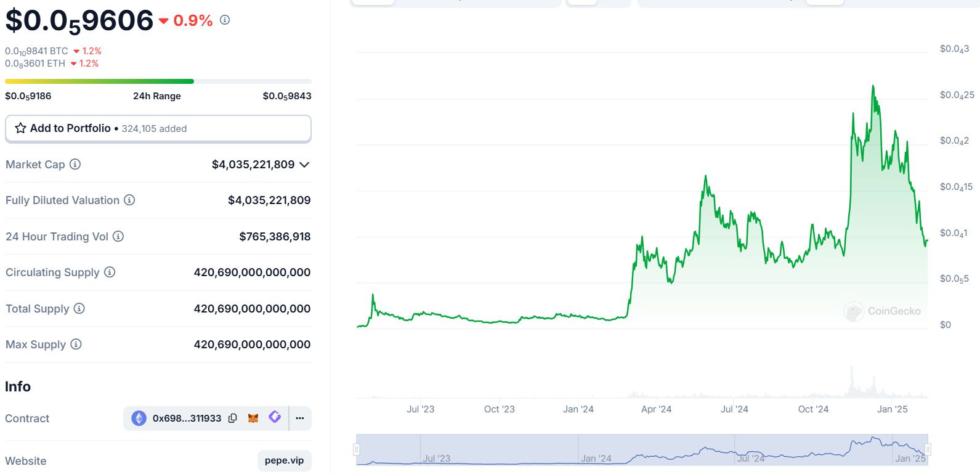Open the Market Cap info tooltip icon
The image size is (980, 474).
coord(75,164)
